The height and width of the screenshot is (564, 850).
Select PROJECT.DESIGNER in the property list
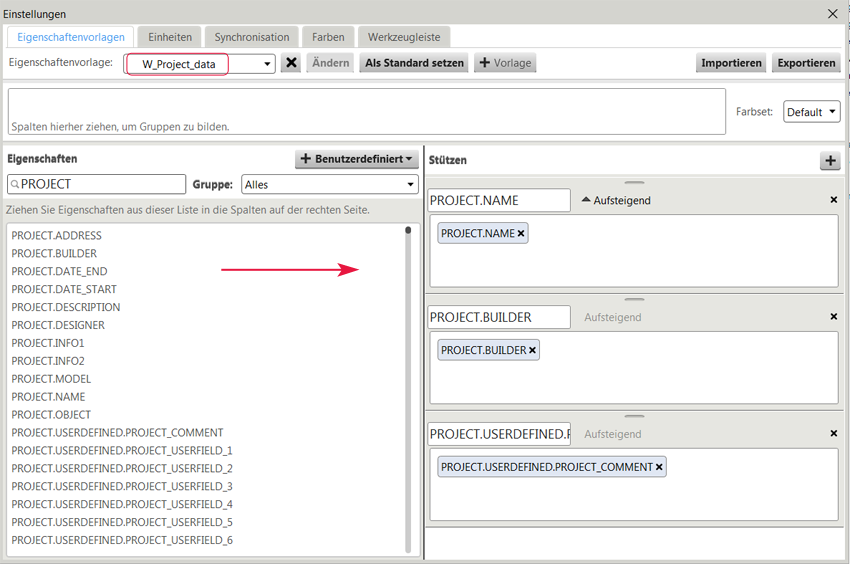(58, 325)
